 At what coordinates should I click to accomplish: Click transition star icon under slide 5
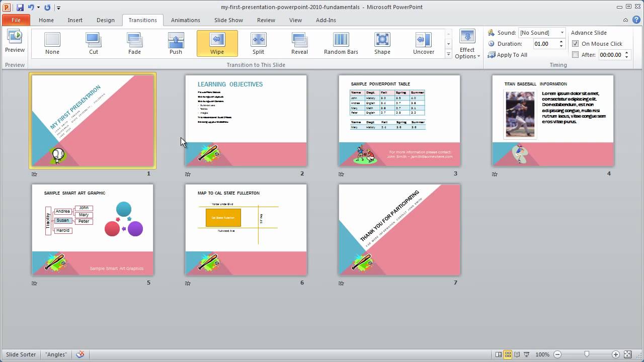click(34, 284)
